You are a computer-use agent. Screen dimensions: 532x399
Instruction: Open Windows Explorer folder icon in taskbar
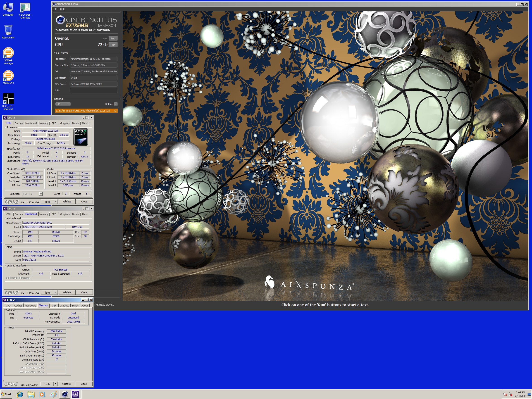coord(31,394)
